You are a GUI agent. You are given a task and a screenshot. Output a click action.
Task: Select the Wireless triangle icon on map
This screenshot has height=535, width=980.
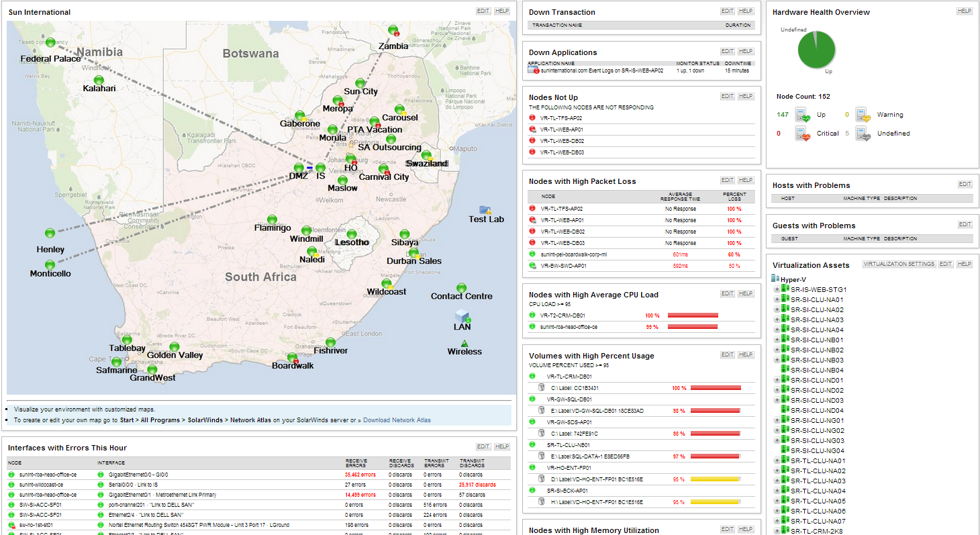click(464, 343)
